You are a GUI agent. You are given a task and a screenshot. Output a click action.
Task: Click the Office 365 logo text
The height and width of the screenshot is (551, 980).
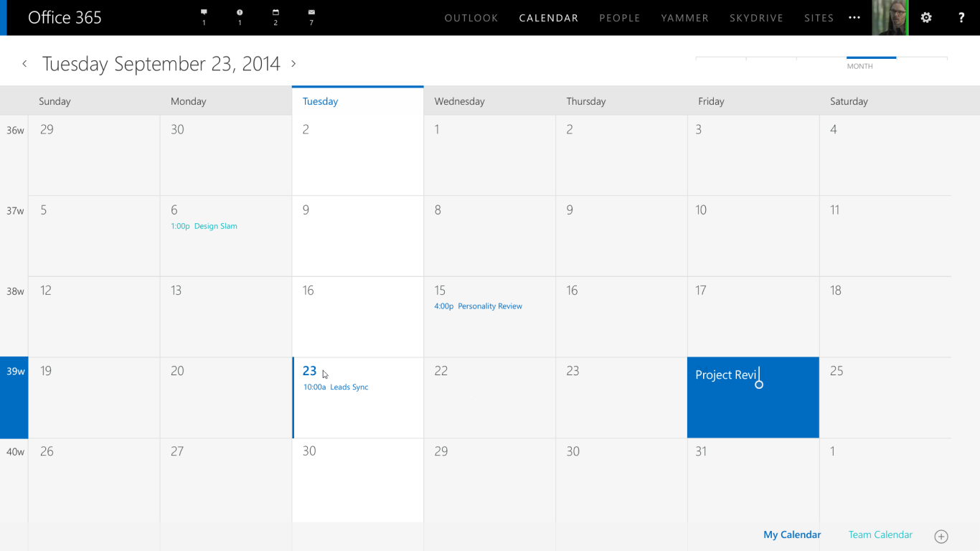coord(65,18)
